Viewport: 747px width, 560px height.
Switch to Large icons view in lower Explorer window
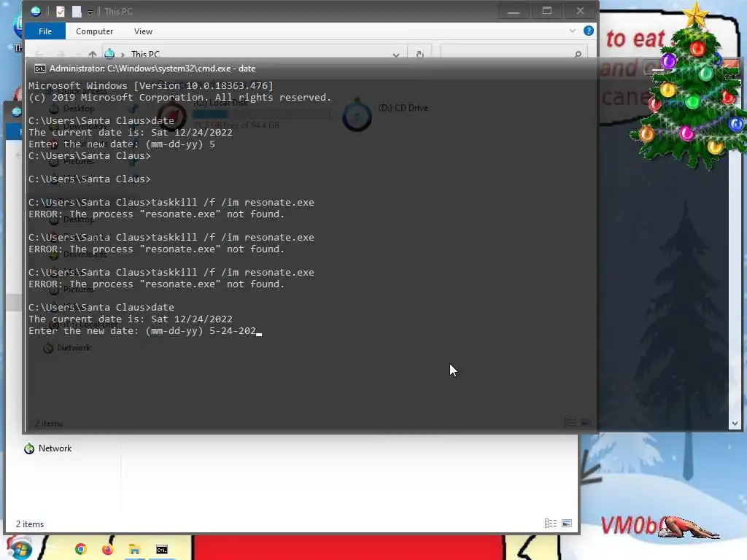point(567,524)
